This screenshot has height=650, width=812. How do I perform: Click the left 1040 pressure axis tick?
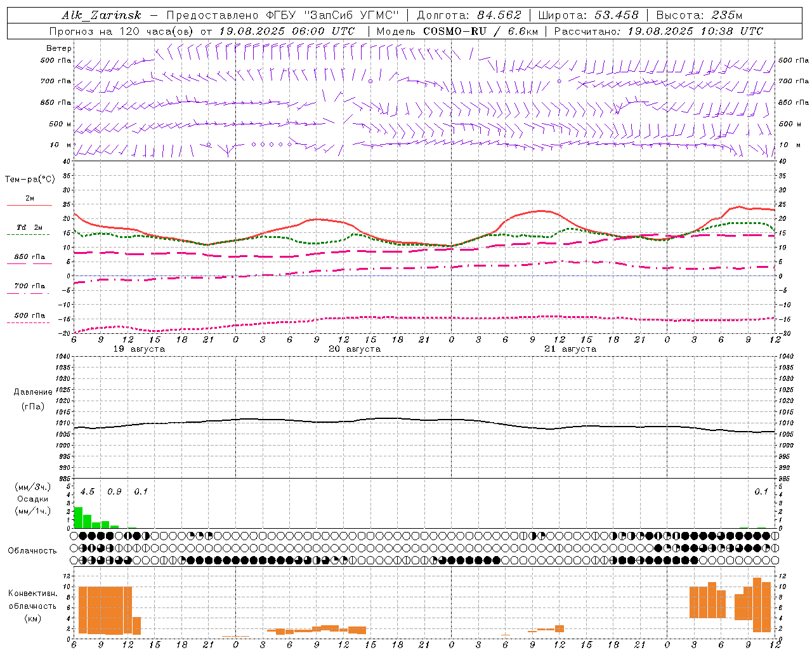coord(63,356)
